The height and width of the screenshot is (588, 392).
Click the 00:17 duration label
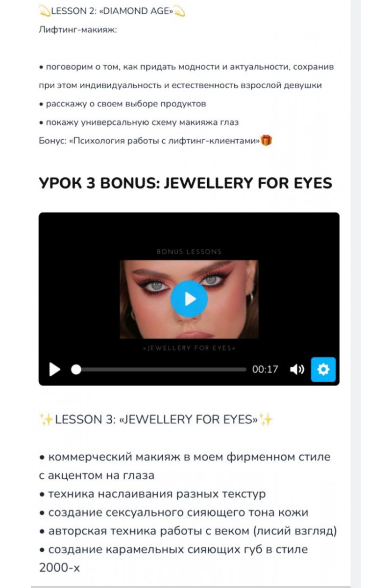point(265,369)
